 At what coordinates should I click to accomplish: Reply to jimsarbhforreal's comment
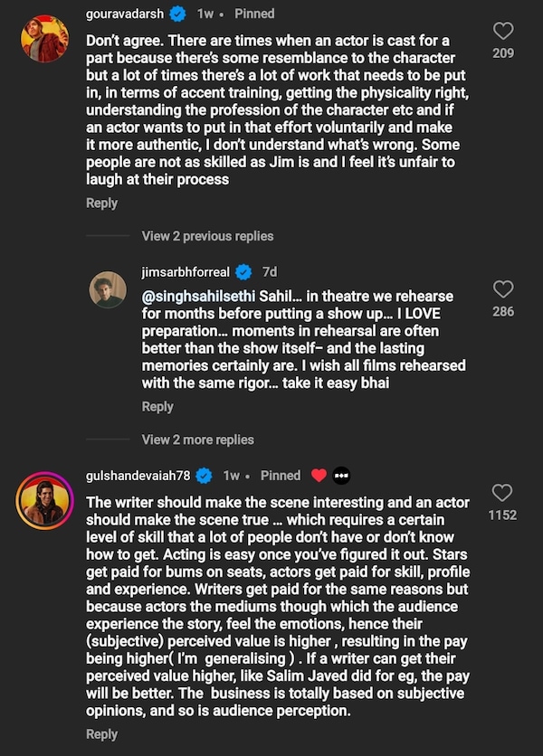click(x=157, y=406)
